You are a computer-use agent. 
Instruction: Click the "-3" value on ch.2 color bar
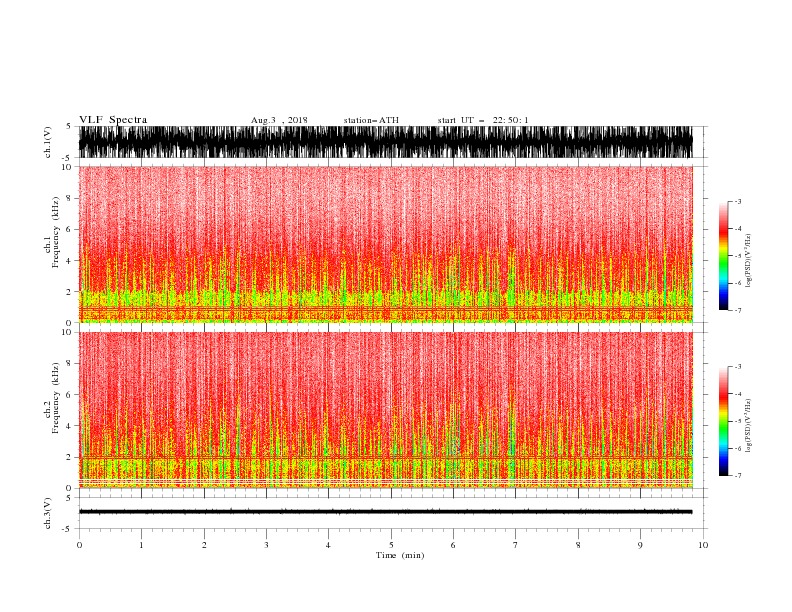pos(737,367)
